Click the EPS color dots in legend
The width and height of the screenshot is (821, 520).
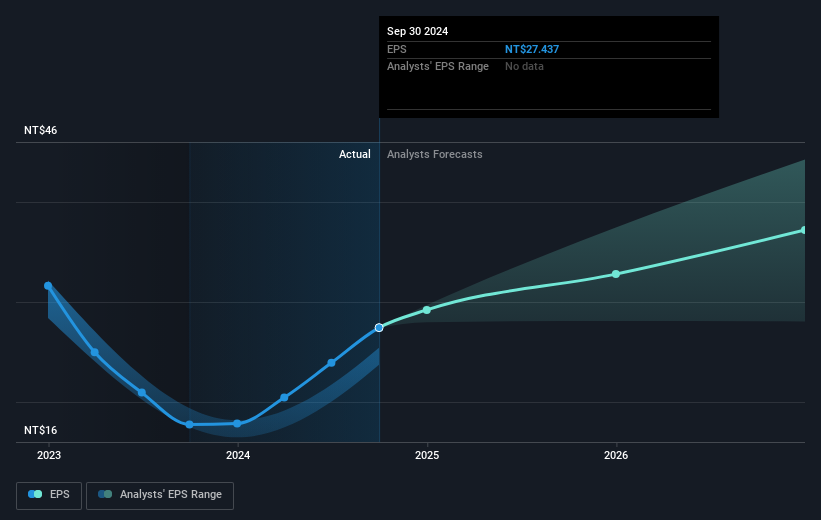coord(35,494)
